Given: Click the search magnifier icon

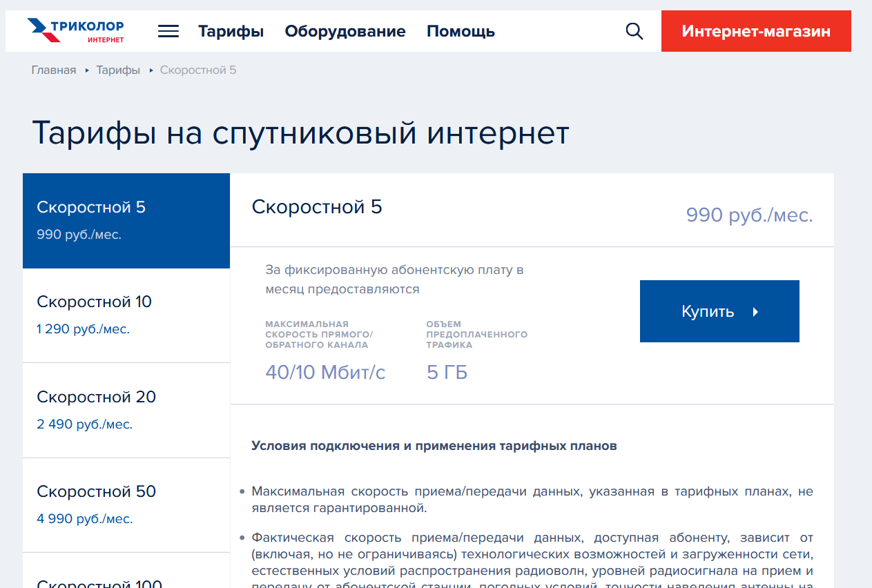Looking at the screenshot, I should click(x=634, y=31).
